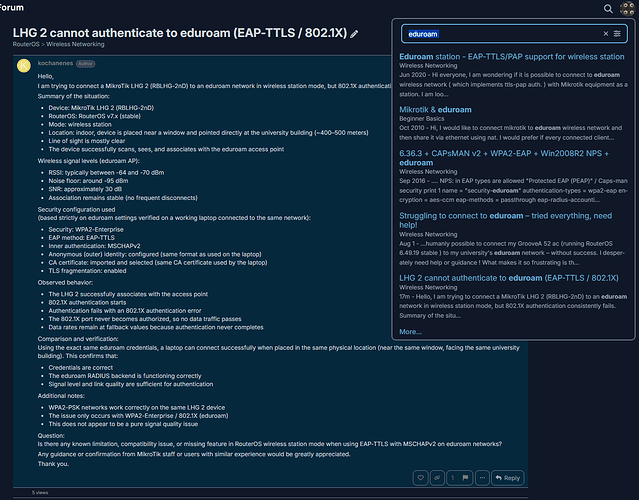
Task: Click the search magnifier icon
Action: [608, 9]
